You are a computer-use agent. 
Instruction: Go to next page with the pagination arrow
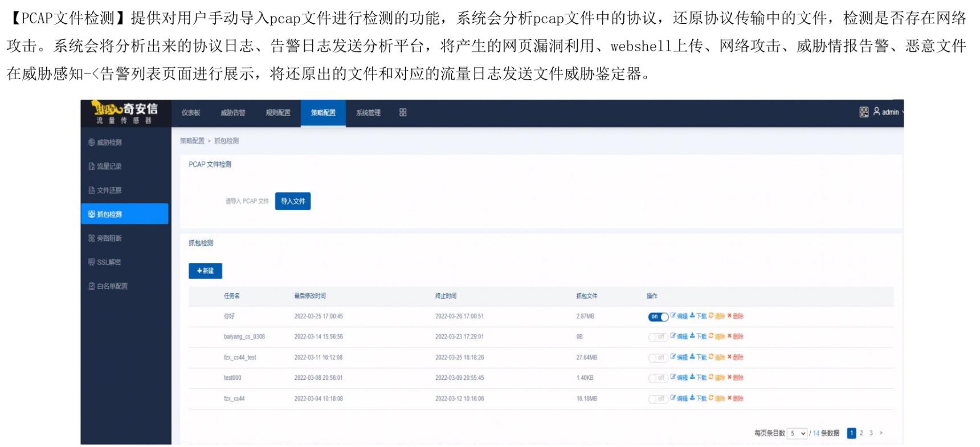tap(881, 433)
